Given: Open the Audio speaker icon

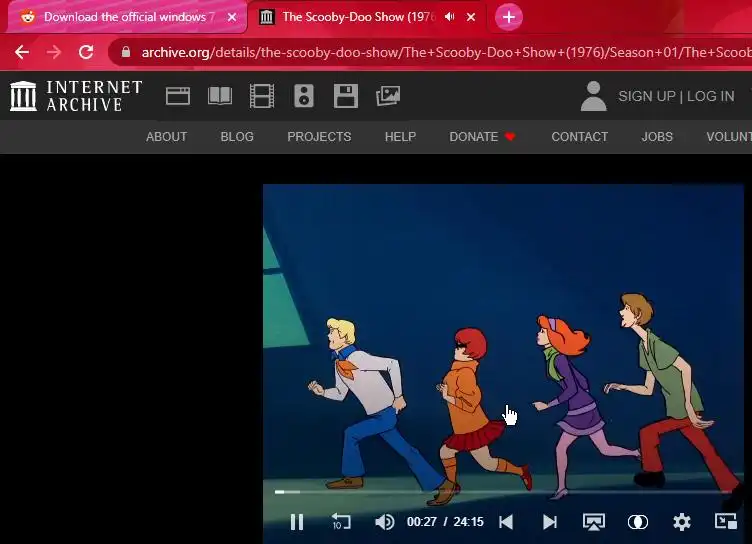Looking at the screenshot, I should pyautogui.click(x=304, y=95).
